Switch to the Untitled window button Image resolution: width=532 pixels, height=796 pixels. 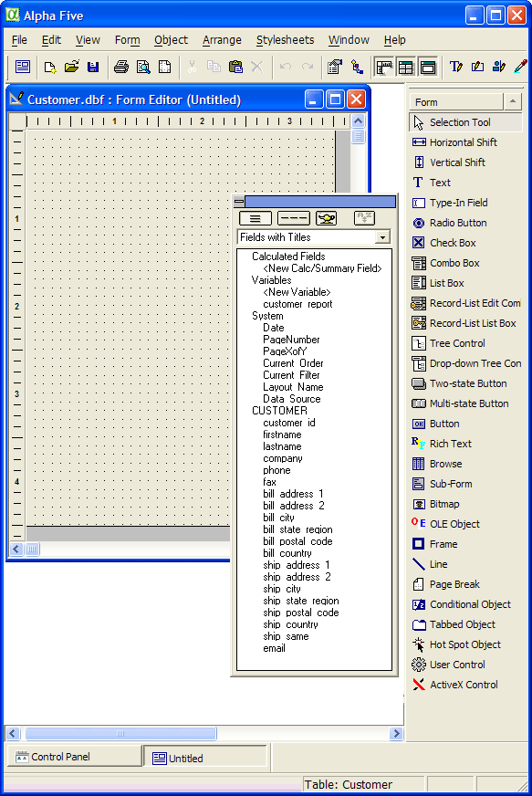pyautogui.click(x=205, y=758)
